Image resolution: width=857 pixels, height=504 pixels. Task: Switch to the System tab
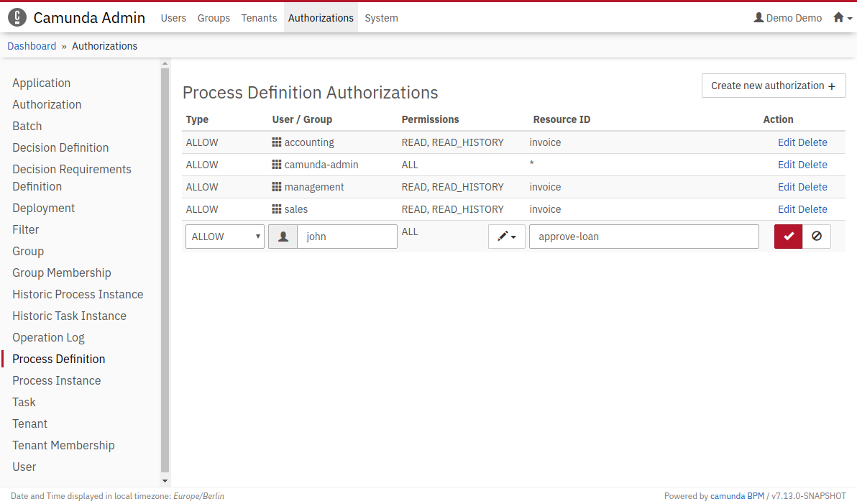[381, 18]
